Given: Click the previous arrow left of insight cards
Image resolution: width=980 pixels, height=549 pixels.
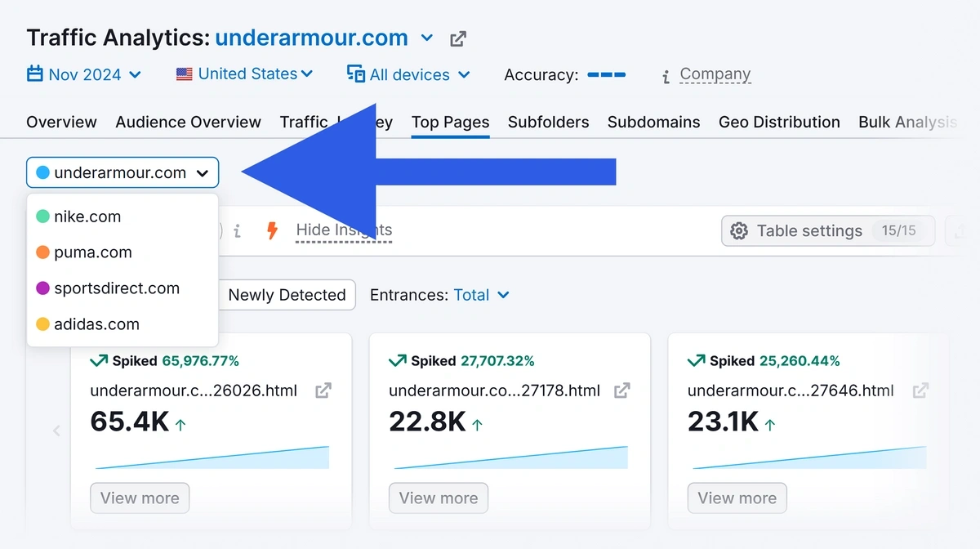Looking at the screenshot, I should pyautogui.click(x=56, y=431).
